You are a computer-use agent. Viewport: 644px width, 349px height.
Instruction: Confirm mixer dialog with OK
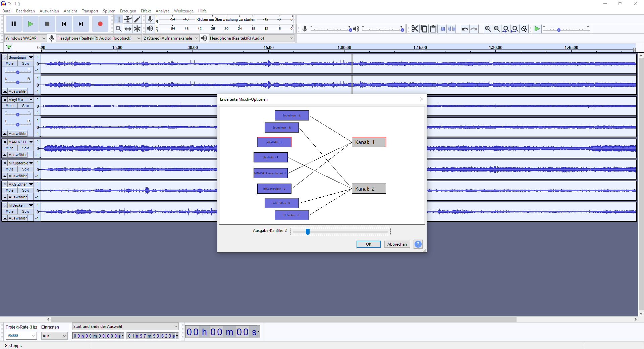pyautogui.click(x=368, y=244)
